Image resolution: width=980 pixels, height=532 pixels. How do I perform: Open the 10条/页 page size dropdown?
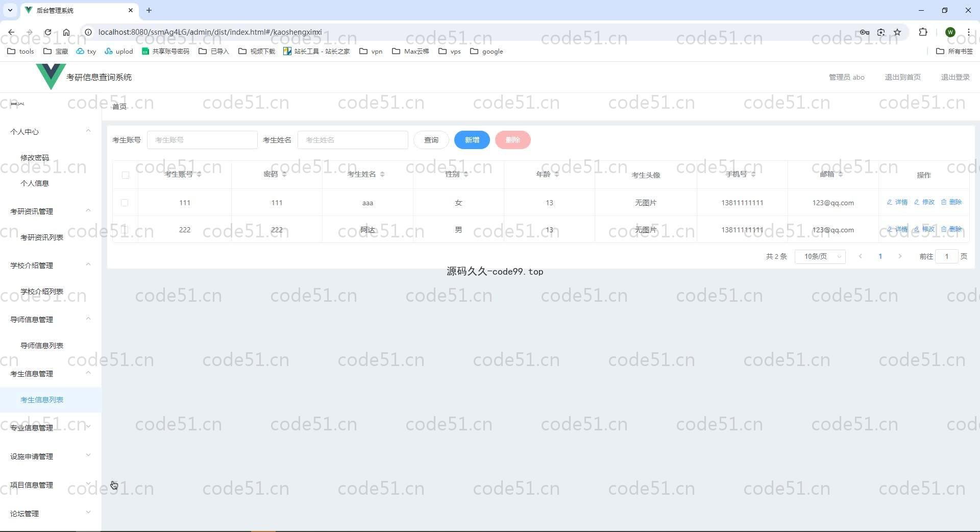coord(820,256)
